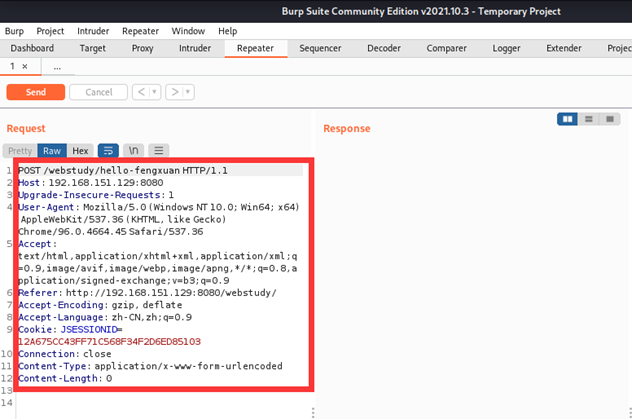
Task: Click the Response panel heading
Action: [x=347, y=129]
